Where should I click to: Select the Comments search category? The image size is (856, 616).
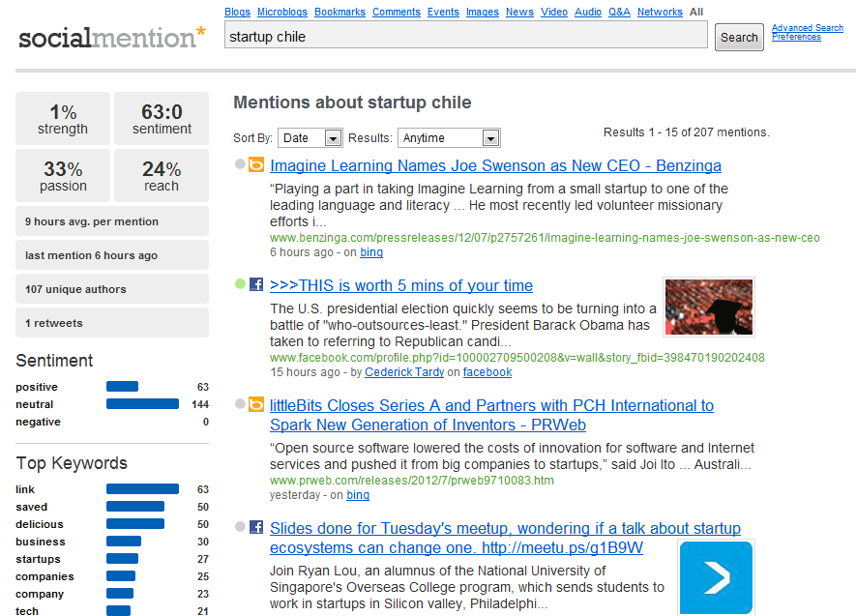click(397, 12)
